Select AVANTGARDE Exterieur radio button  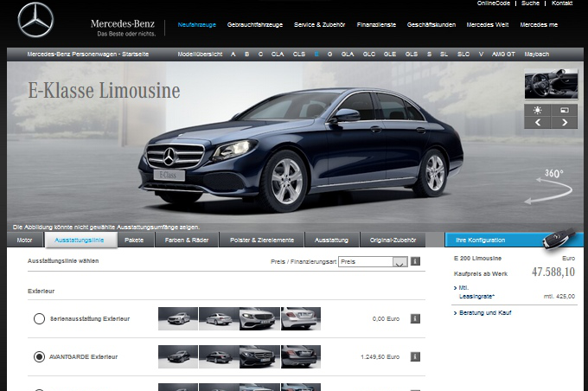point(39,356)
